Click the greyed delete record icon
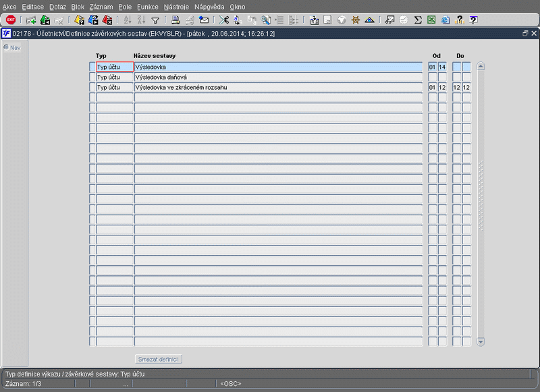This screenshot has height=392, width=540. (59, 20)
